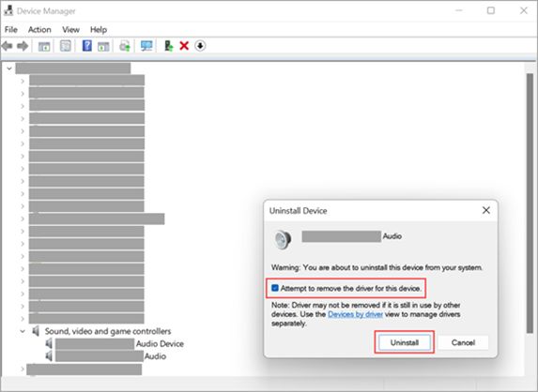Open the File menu
Viewport: 538px width, 392px height.
[11, 30]
